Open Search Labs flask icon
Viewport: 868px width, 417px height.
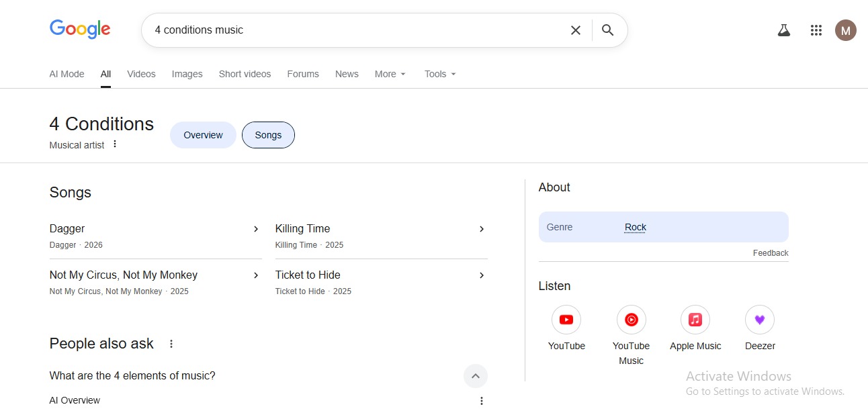click(x=784, y=30)
